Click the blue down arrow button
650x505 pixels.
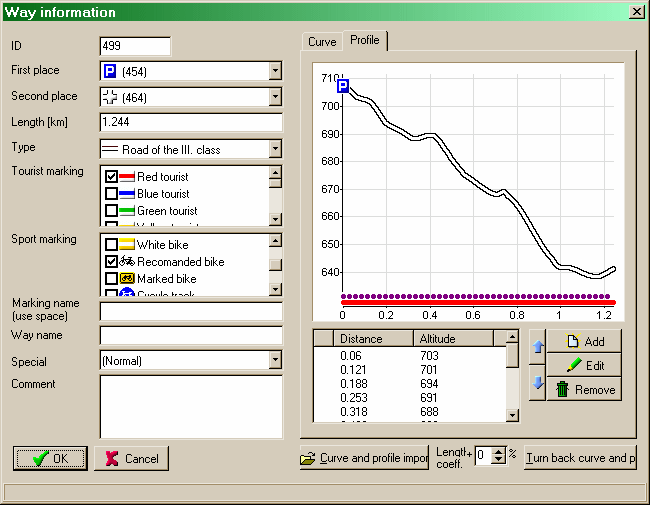coord(537,383)
